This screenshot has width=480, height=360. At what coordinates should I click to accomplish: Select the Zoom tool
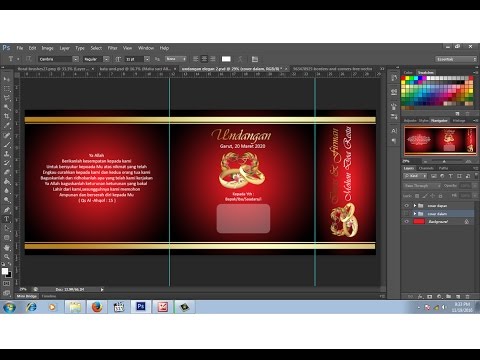pos(7,256)
